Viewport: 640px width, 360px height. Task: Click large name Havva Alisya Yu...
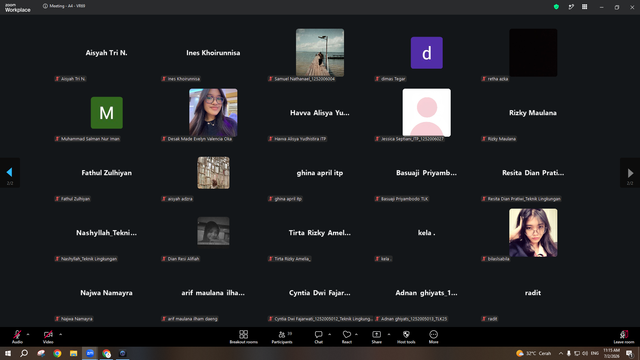pos(320,113)
